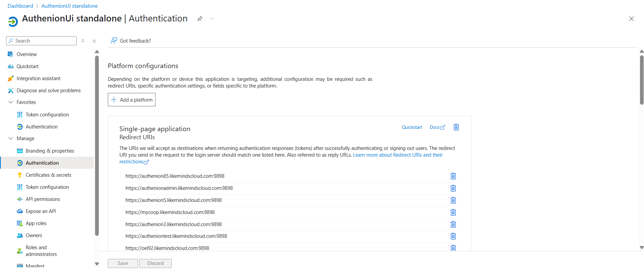
Task: Select the https://authenion85.likemindscloud.com:9898 URI text
Action: tap(175, 176)
